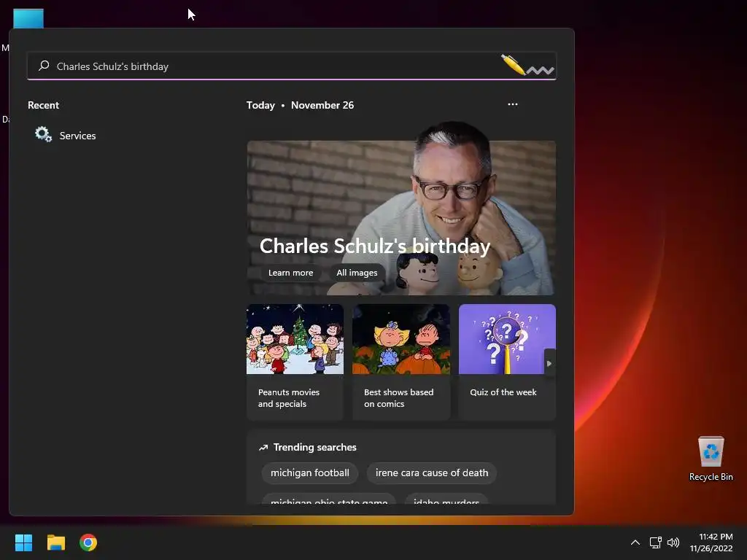The height and width of the screenshot is (560, 747).
Task: Open the Charles Schulz's birthday headline
Action: coord(375,246)
